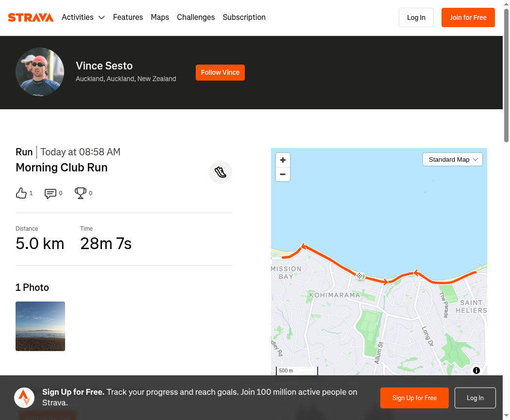Zoom in on the map
The height and width of the screenshot is (420, 510).
pos(283,160)
